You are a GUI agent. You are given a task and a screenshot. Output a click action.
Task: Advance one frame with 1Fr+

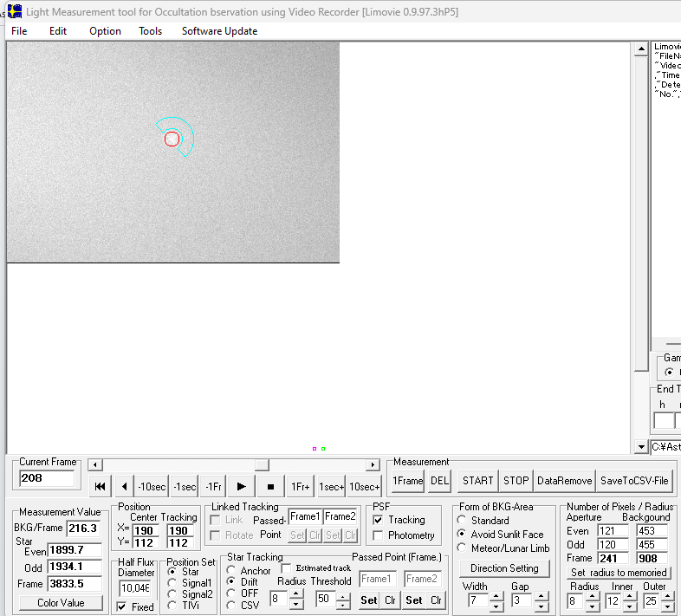[x=300, y=487]
